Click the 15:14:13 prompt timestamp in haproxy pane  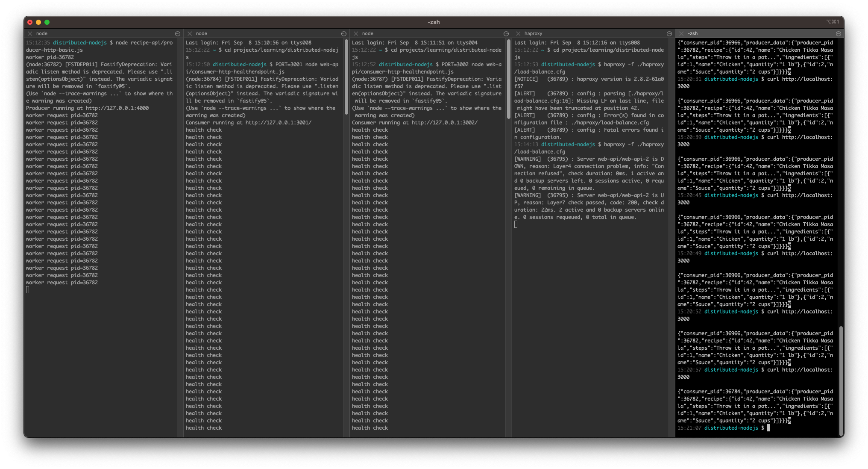click(x=526, y=144)
